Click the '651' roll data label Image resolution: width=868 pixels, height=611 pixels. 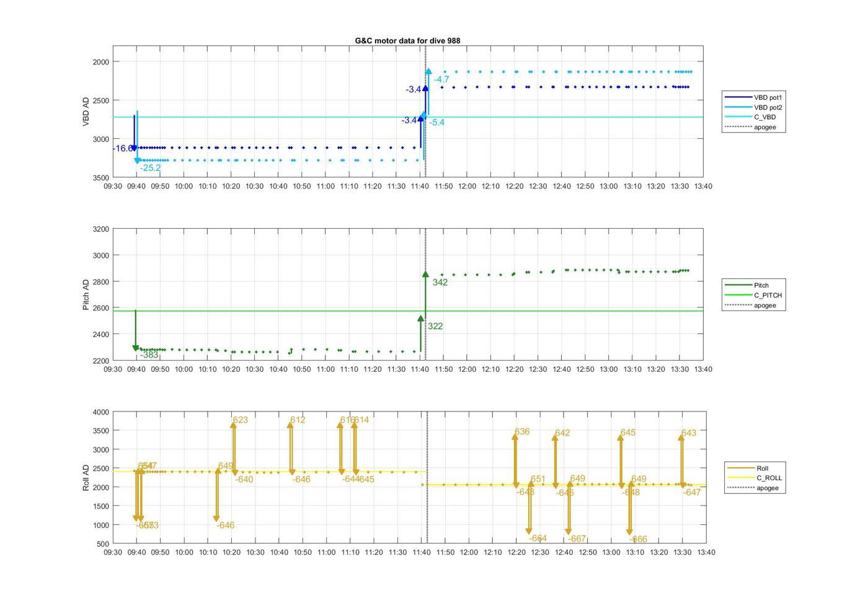pyautogui.click(x=538, y=480)
